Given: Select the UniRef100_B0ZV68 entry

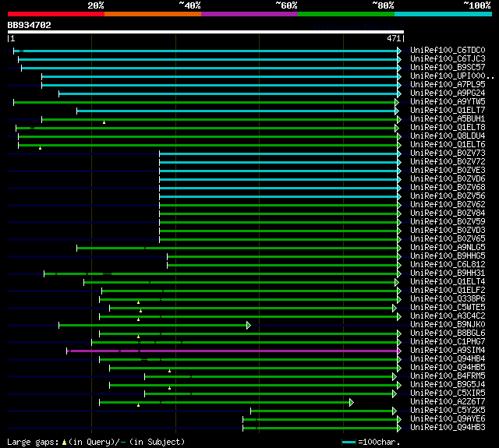Looking at the screenshot, I should 448,188.
